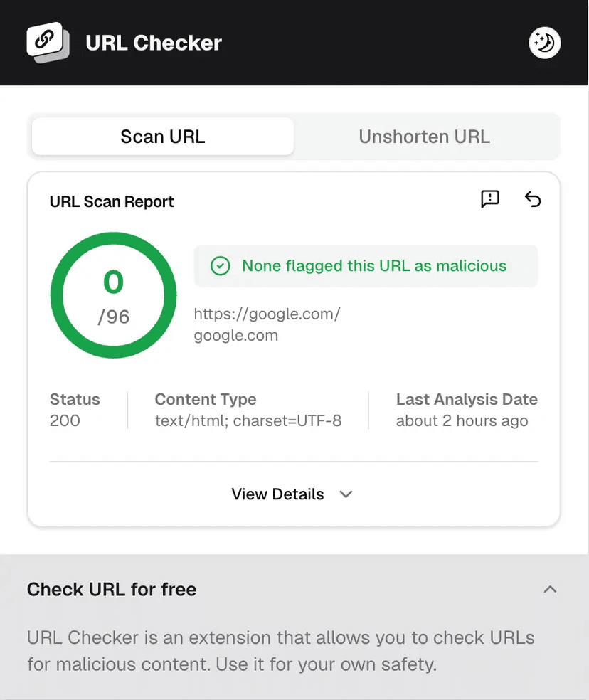Click the 'None flagged this URL as malicious' banner
This screenshot has height=700, width=589.
(366, 266)
